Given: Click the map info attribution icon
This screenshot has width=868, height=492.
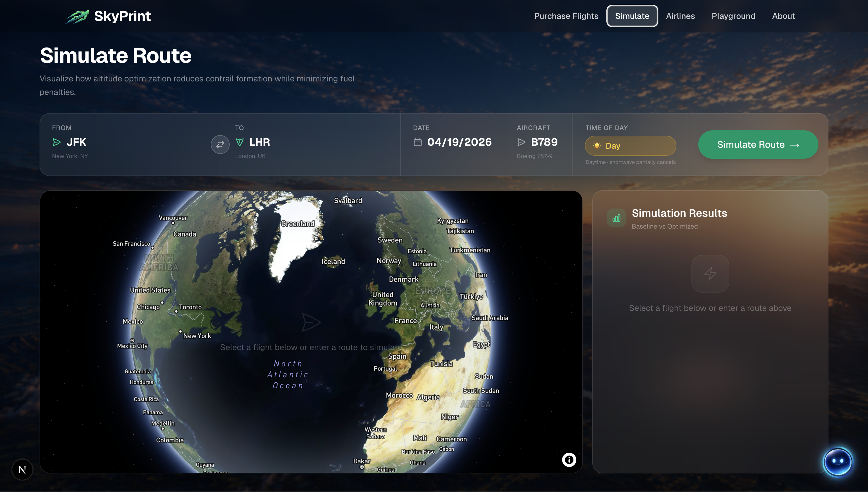Looking at the screenshot, I should click(x=569, y=460).
